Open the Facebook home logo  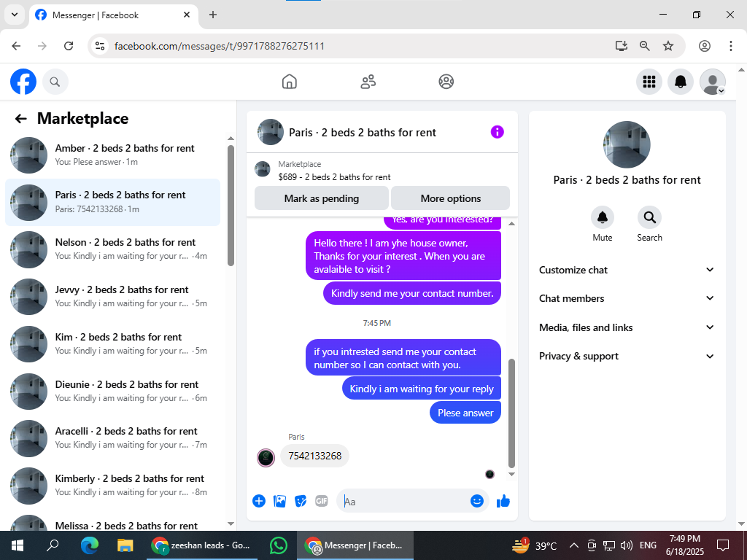tap(23, 82)
